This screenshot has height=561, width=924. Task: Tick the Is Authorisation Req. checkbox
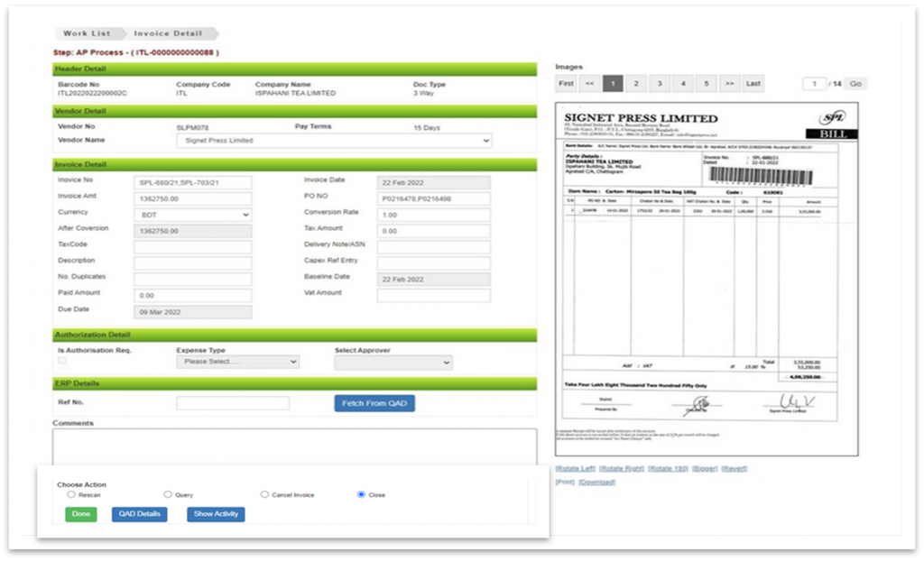[62, 361]
